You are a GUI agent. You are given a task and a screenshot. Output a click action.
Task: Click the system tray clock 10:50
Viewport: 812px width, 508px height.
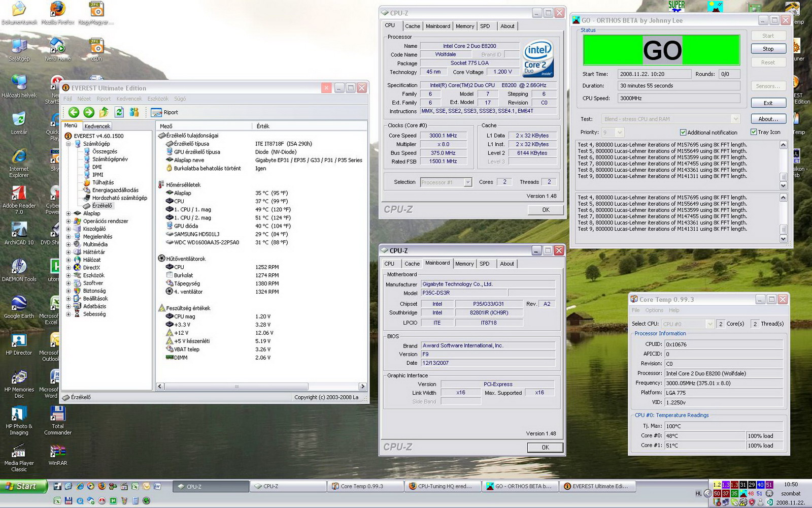click(x=791, y=485)
